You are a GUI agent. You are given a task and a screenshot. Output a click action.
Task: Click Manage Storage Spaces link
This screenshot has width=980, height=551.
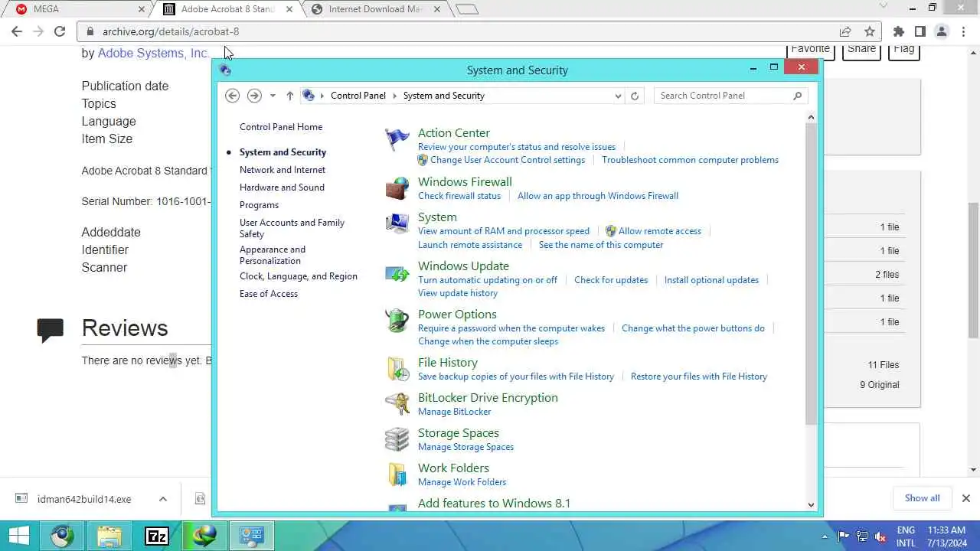[x=465, y=447]
